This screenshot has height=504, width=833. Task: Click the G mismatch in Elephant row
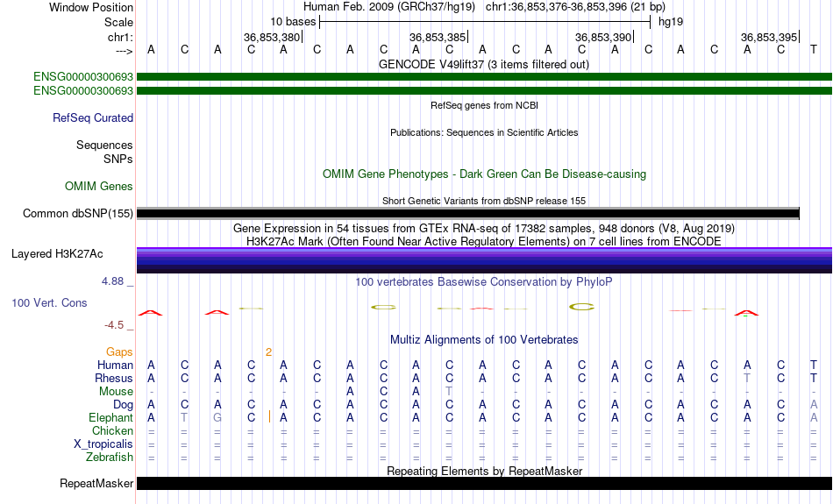pos(217,418)
